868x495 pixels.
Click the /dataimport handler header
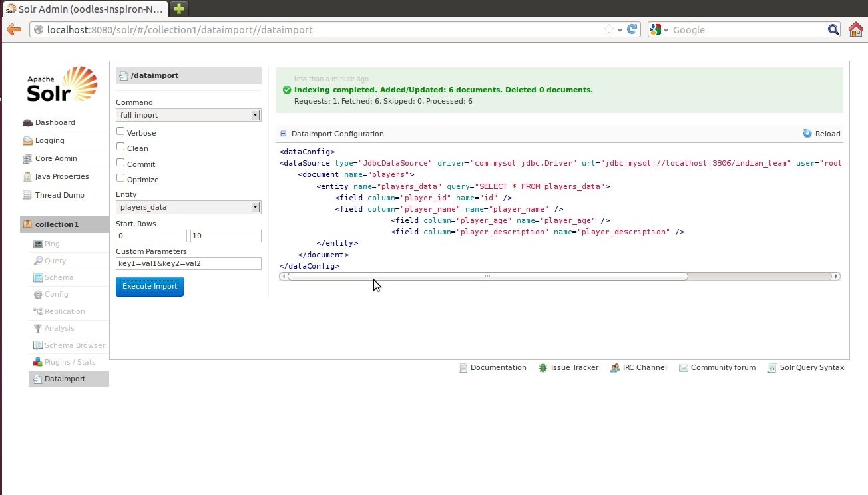tap(188, 76)
